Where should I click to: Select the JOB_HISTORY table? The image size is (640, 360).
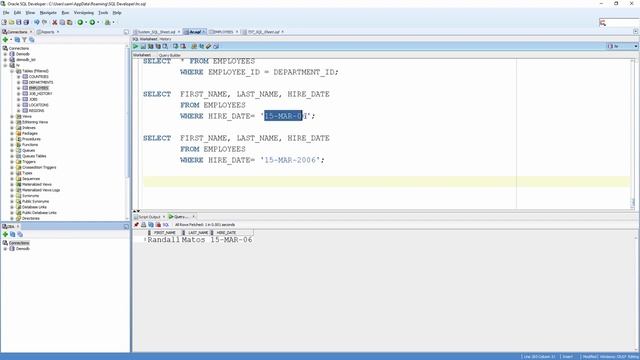pos(40,94)
